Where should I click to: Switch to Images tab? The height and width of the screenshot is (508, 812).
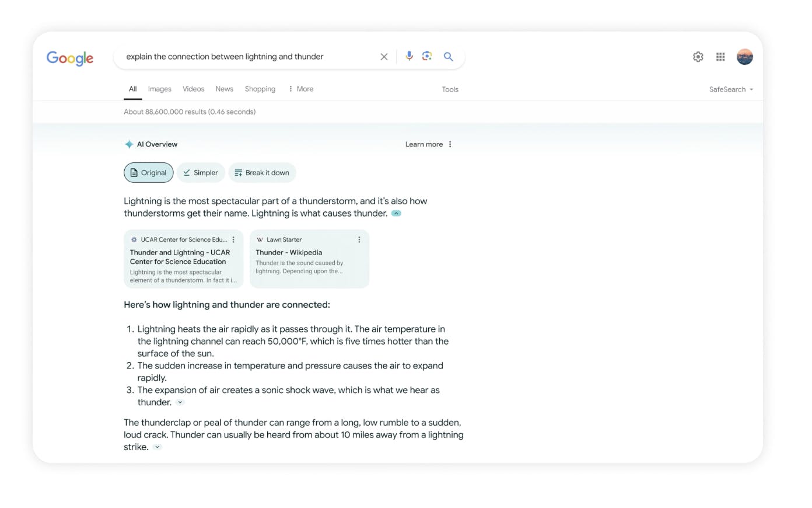coord(159,89)
